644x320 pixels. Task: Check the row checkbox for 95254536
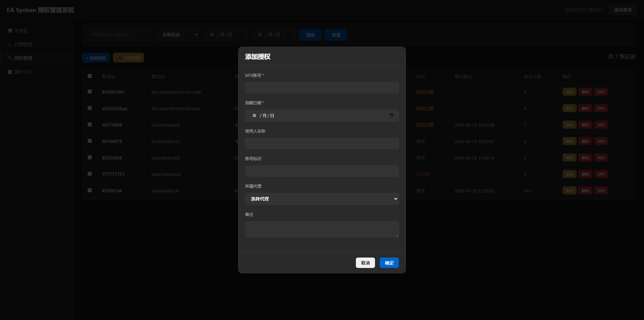tap(90, 157)
